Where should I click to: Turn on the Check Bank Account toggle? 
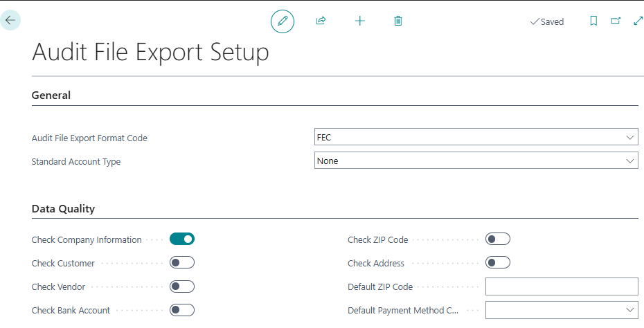182,310
